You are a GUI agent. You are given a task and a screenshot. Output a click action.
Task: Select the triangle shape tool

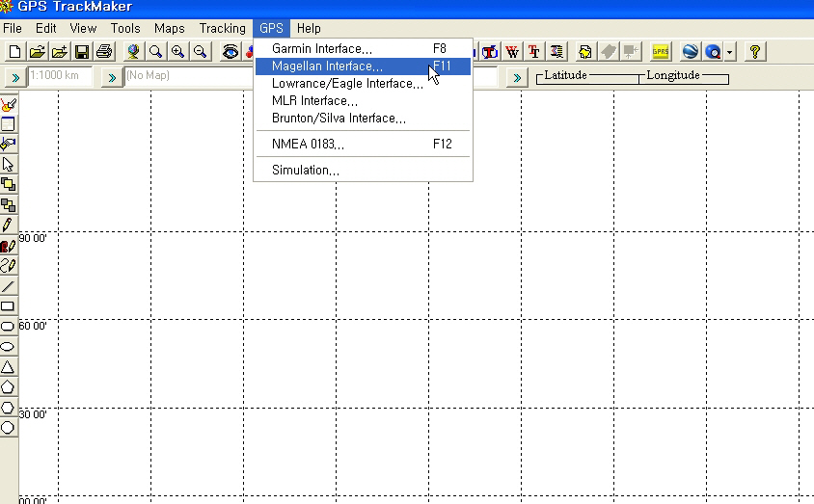tap(9, 367)
